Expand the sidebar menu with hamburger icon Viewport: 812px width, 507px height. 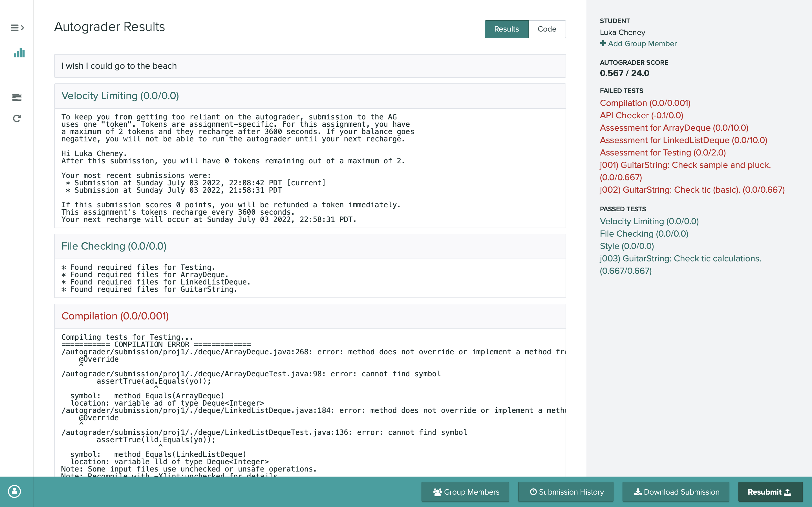pyautogui.click(x=17, y=28)
